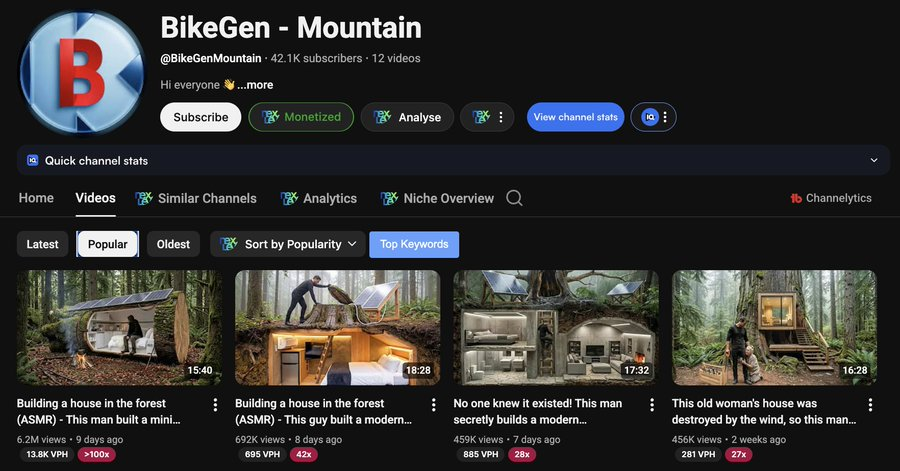
Task: Open the 'built a modern' ASMR video title
Action: click(323, 411)
